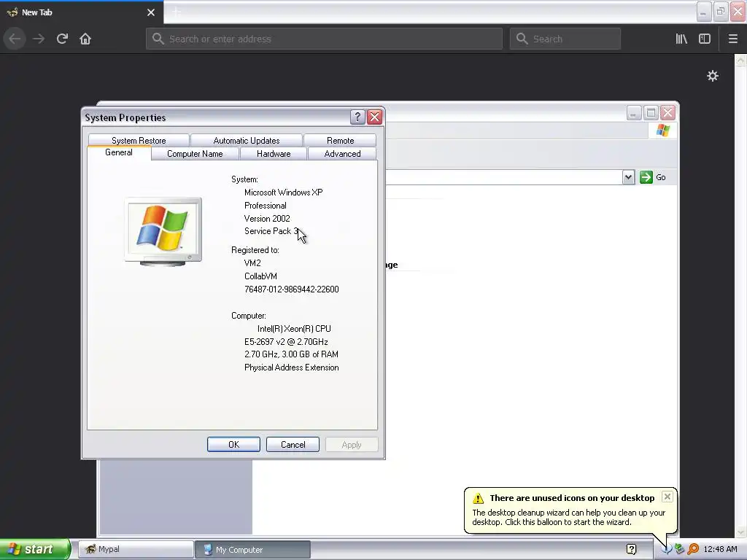Switch to the Hardware tab
The width and height of the screenshot is (747, 560).
[x=274, y=154]
